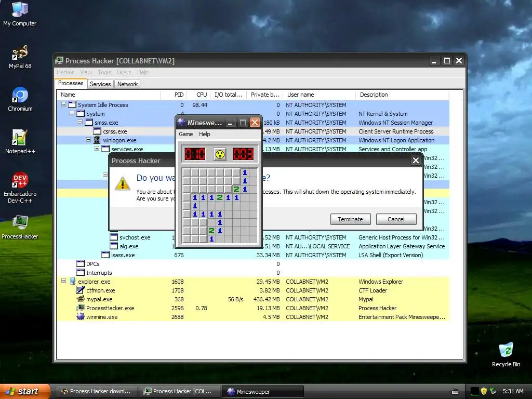The image size is (532, 399).
Task: Click the DPCs row icon
Action: pyautogui.click(x=81, y=263)
